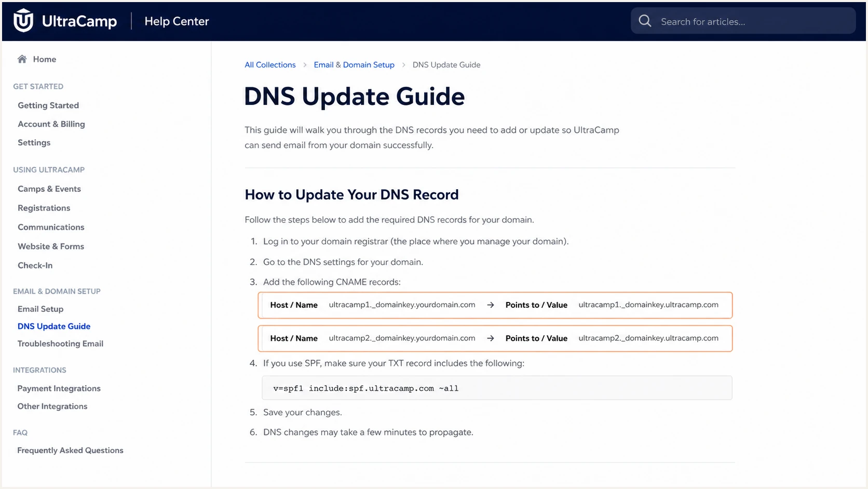Click the Home house icon in sidebar

point(22,59)
